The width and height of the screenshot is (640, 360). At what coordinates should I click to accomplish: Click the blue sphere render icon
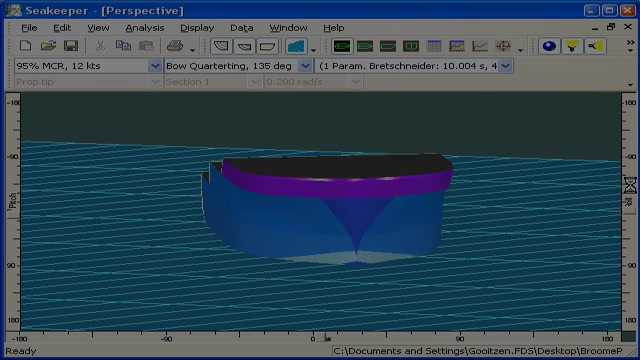(x=549, y=46)
